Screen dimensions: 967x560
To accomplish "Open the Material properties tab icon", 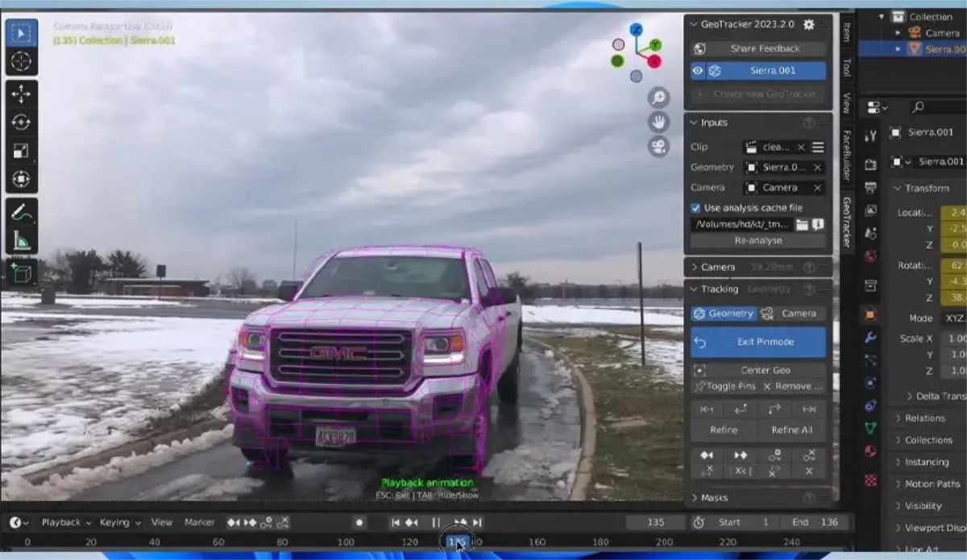I will [x=870, y=450].
